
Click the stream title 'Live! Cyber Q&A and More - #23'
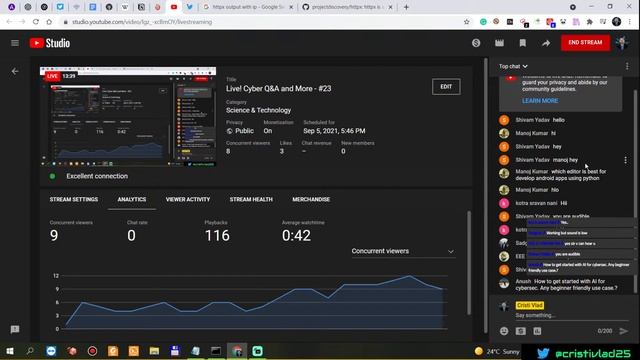pyautogui.click(x=279, y=89)
